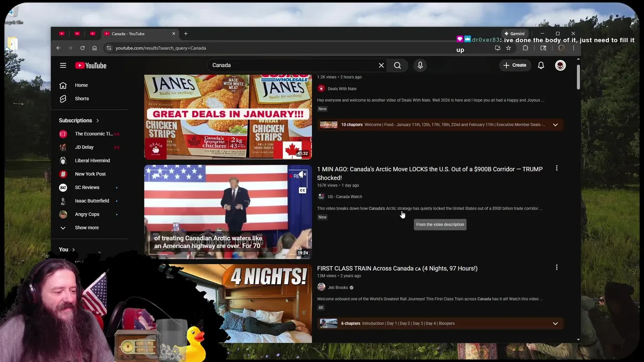Open Chrome extensions puzzle icon
Image resolution: width=644 pixels, height=362 pixels.
coord(525,48)
